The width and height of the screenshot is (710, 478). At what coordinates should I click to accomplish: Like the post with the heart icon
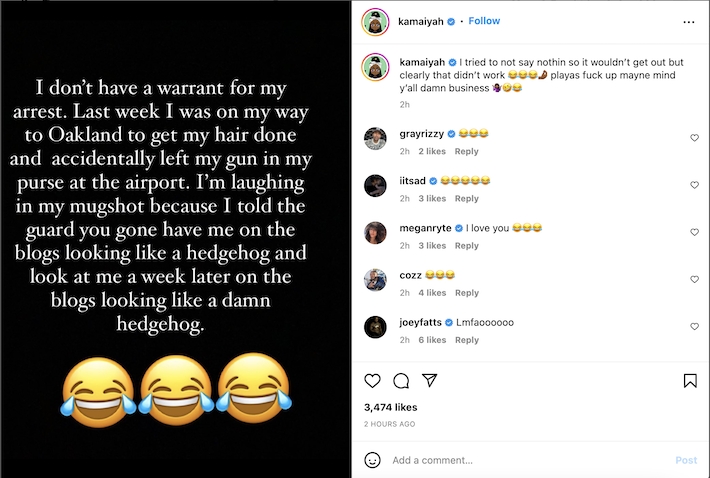(372, 381)
